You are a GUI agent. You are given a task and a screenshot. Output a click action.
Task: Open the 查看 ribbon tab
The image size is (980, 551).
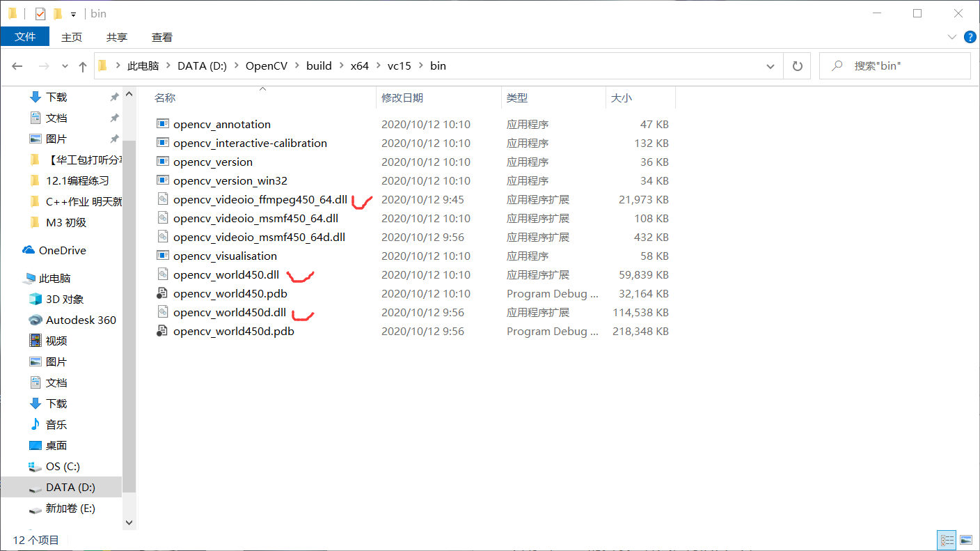tap(162, 37)
